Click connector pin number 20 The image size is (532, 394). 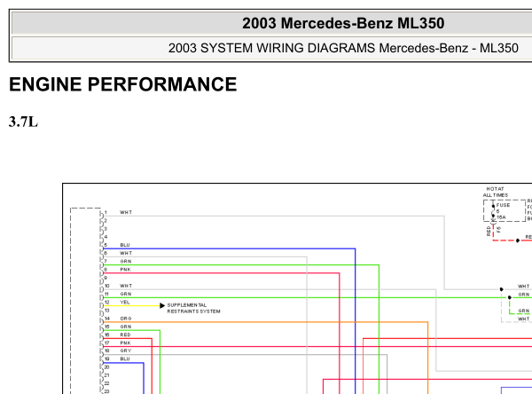(106, 367)
